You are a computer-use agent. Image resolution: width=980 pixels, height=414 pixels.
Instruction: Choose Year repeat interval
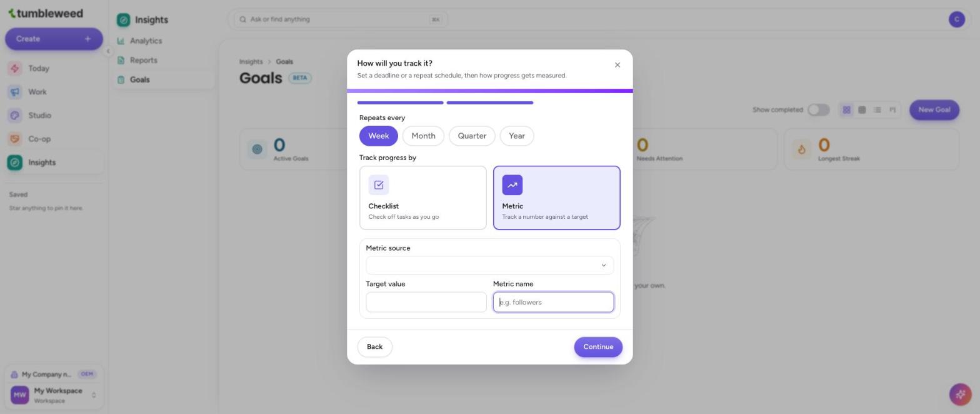click(517, 136)
